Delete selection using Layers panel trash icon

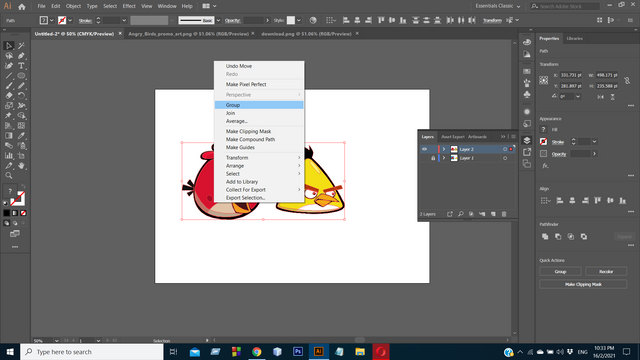[x=504, y=214]
